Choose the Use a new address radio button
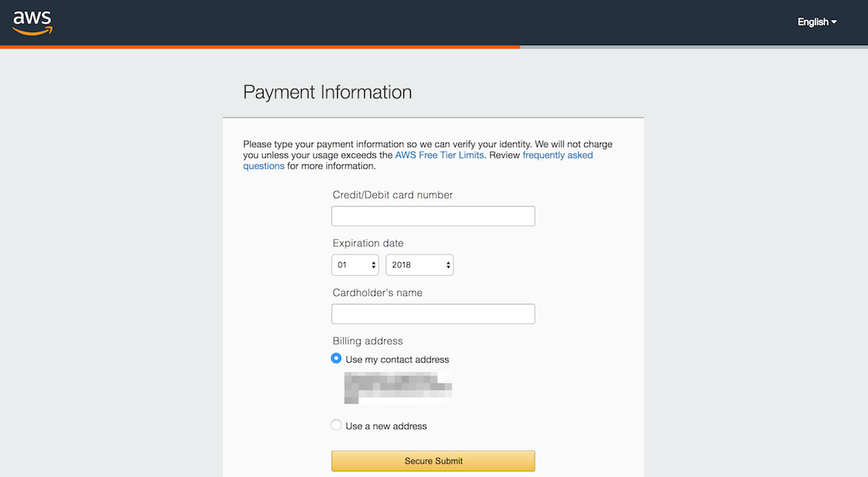Screen dimensions: 868x477 (x=336, y=425)
